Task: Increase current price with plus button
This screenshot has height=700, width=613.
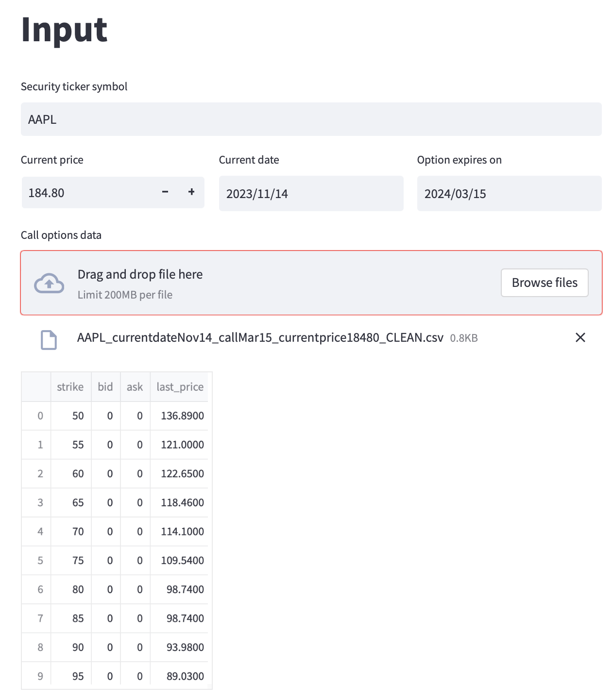Action: 191,192
